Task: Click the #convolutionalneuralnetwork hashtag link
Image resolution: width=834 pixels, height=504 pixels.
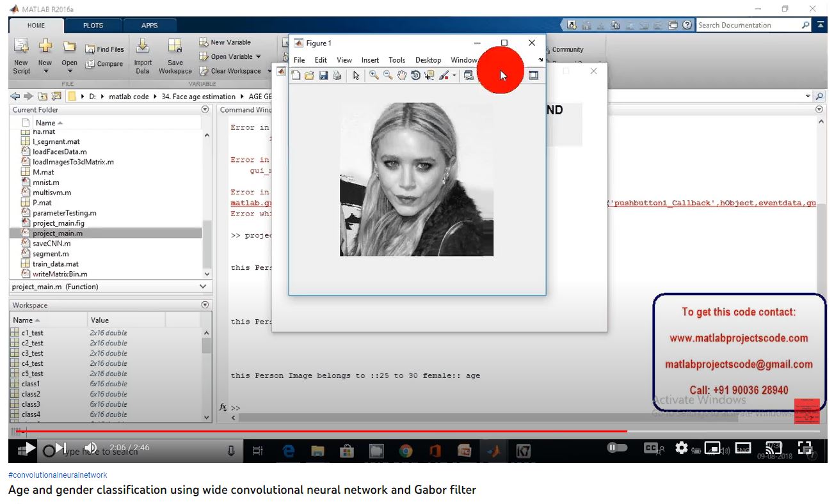Action: 58,475
